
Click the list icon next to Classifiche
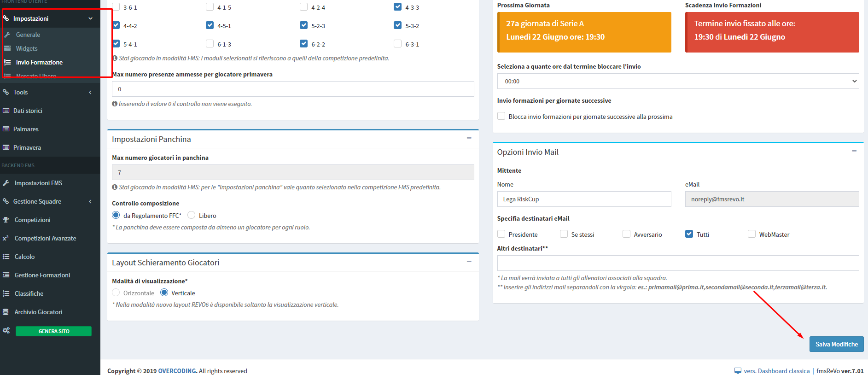coord(6,293)
